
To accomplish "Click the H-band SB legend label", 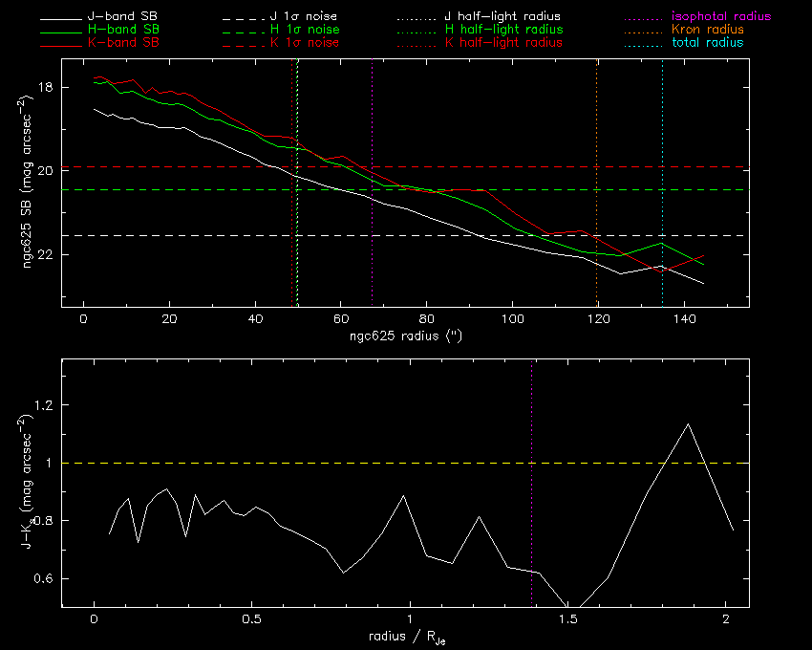I will click(x=123, y=30).
